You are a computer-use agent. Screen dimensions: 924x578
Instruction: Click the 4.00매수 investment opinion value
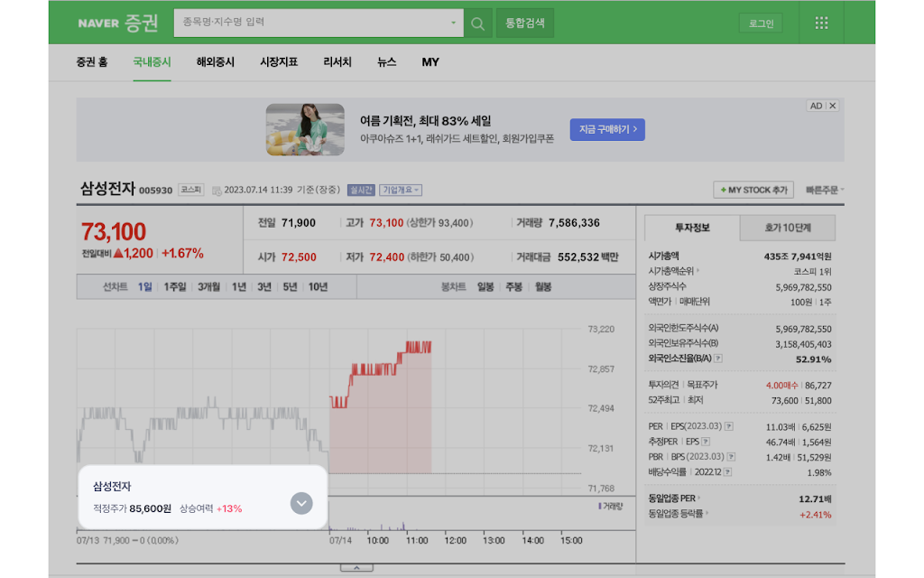[782, 385]
